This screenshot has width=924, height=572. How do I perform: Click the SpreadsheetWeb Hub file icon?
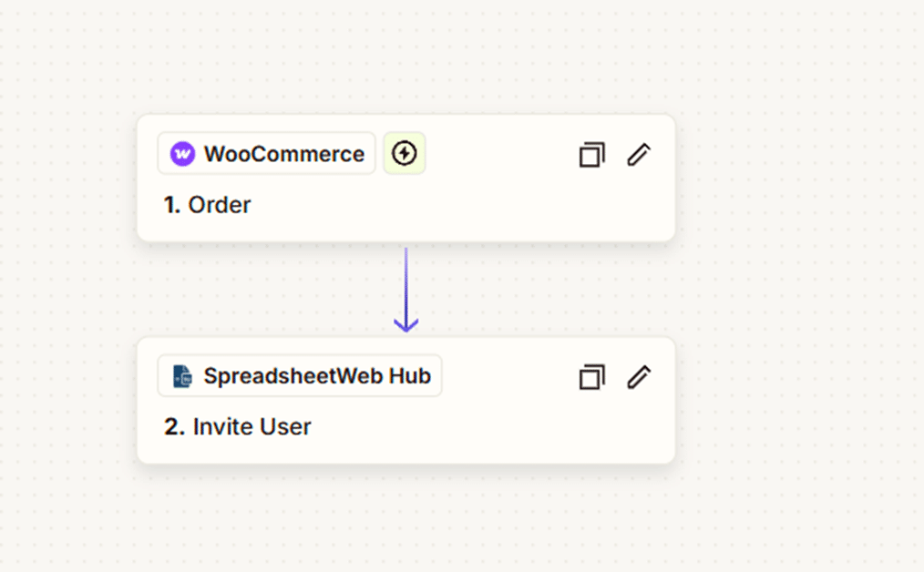(x=182, y=376)
